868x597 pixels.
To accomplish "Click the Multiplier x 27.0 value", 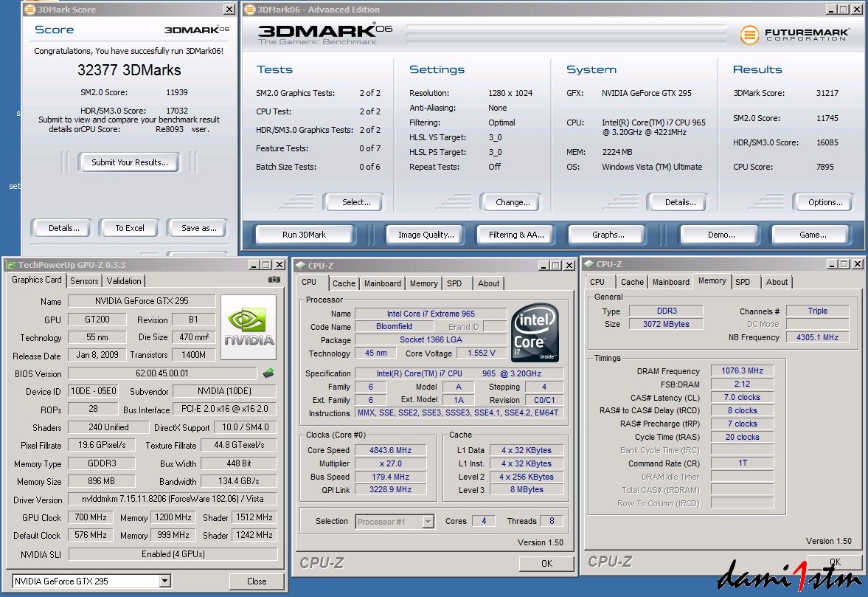I will point(390,463).
